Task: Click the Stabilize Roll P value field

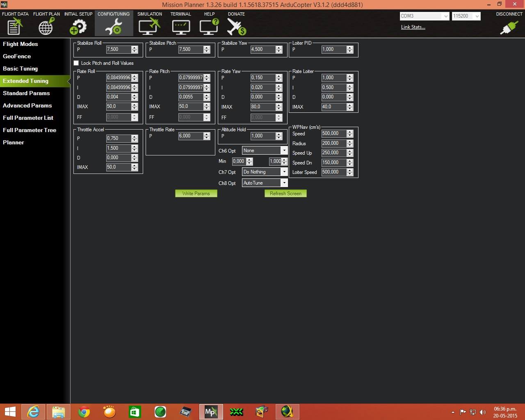Action: 118,49
